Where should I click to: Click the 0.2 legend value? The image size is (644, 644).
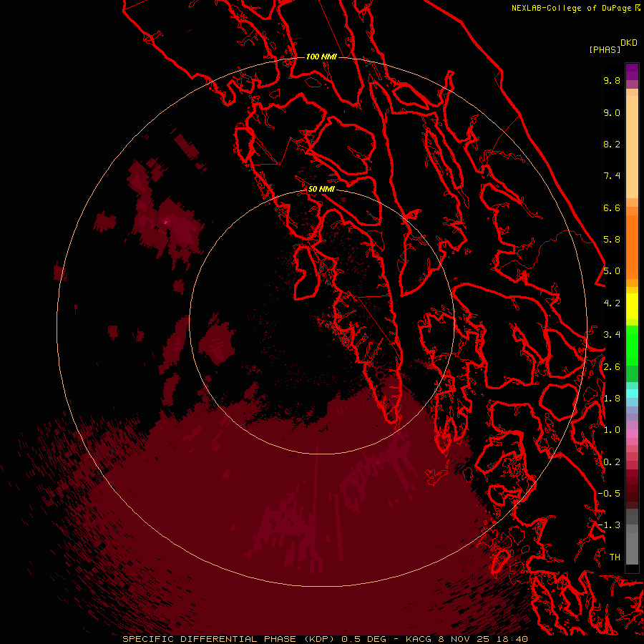(612, 462)
